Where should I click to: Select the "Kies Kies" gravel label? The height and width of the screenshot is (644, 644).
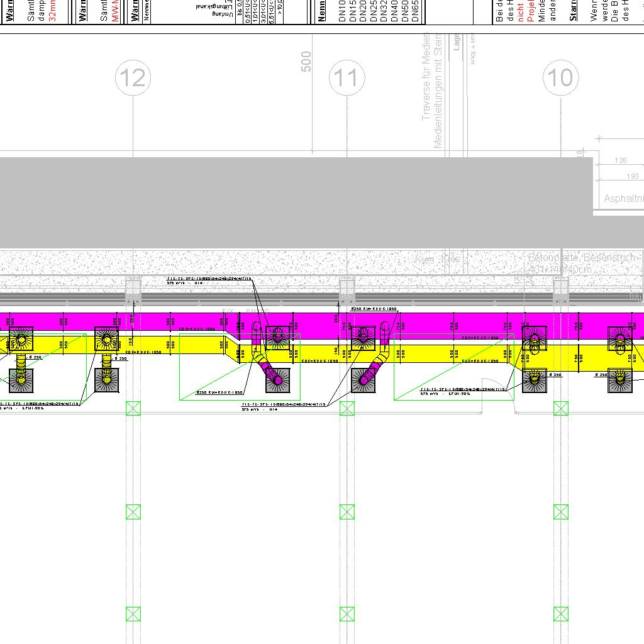[x=438, y=259]
